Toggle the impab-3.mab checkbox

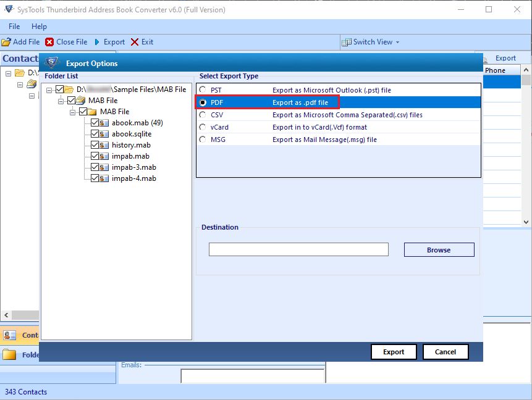[x=95, y=167]
